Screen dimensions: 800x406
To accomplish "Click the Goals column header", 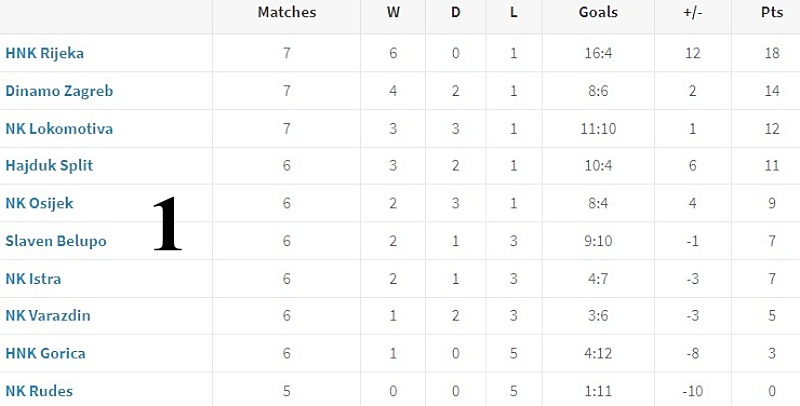I will tap(598, 12).
